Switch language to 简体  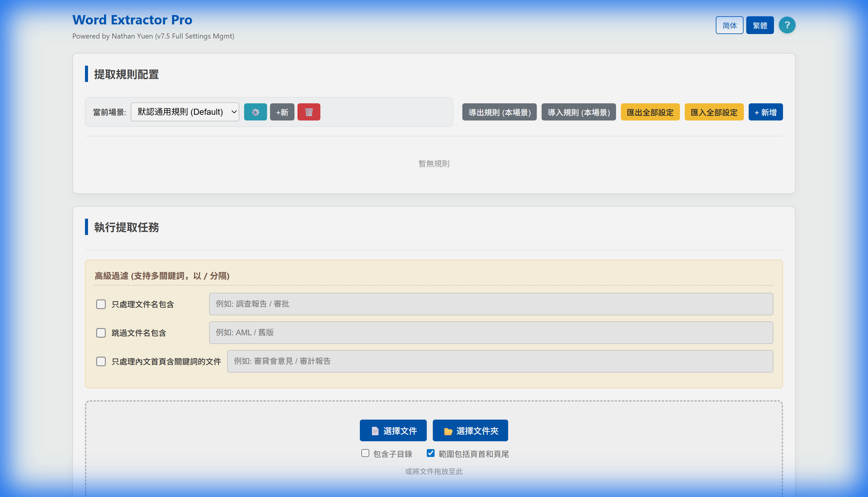click(x=729, y=25)
